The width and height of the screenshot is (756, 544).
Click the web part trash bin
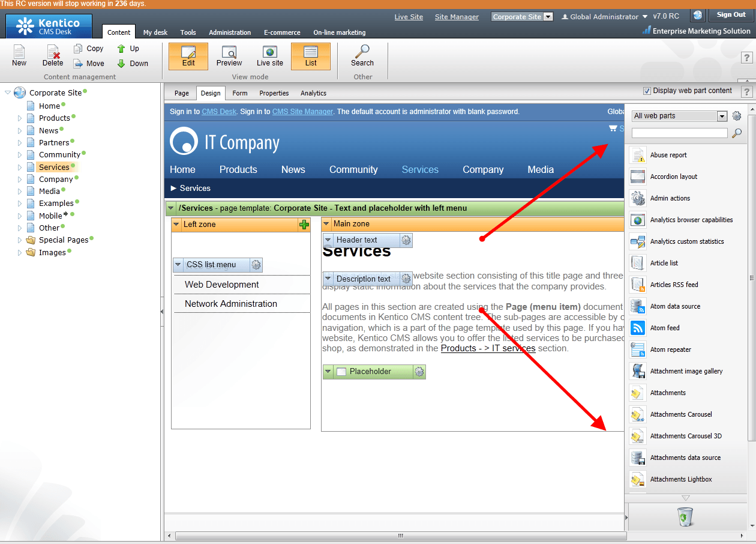[x=685, y=517]
